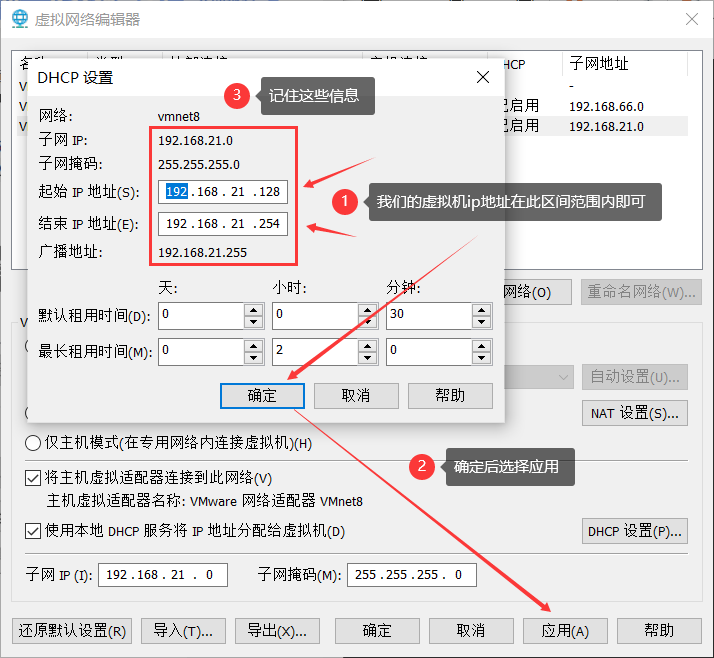Confirm DHCP settings with 确定 button

(262, 396)
